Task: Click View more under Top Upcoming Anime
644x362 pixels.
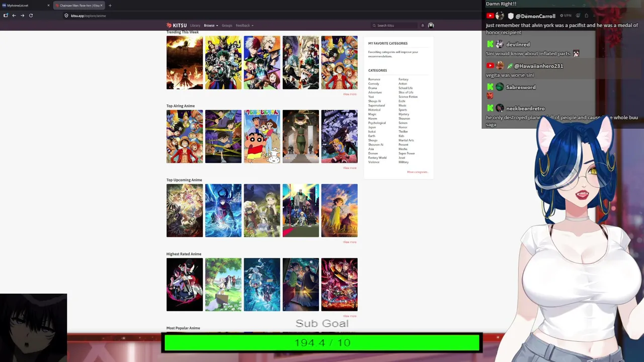Action: [x=350, y=242]
